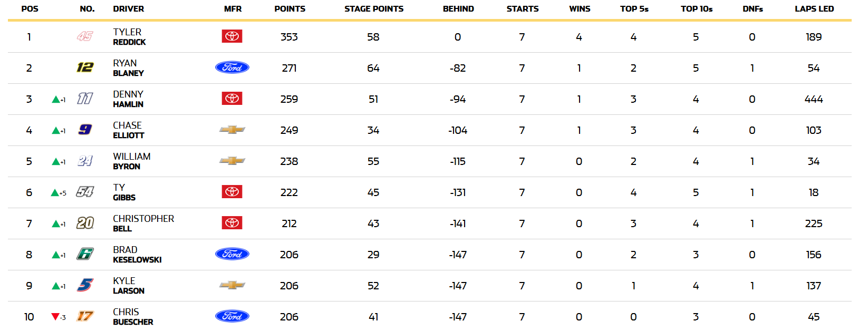Click the number 12 car badge
Viewport: 868px width, 331px height.
point(85,67)
